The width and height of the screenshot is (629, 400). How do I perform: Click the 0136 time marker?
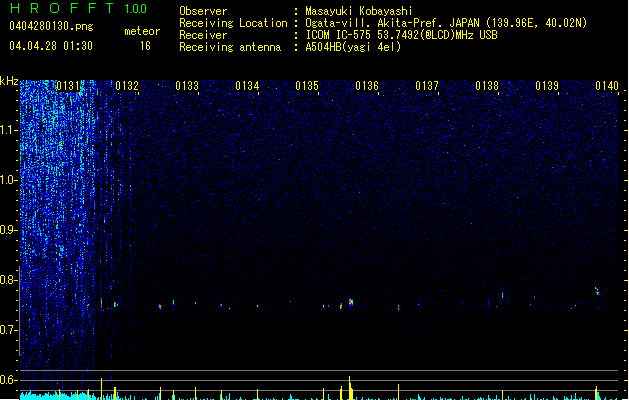click(x=367, y=86)
